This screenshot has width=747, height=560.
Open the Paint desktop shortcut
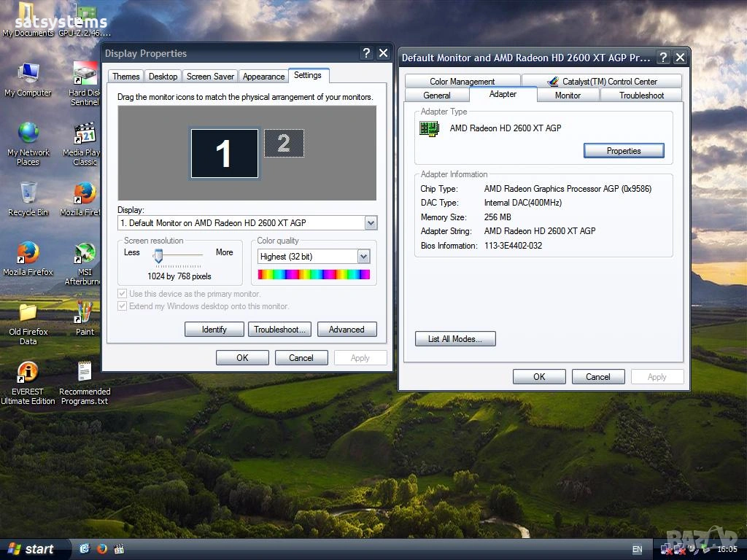pos(85,314)
